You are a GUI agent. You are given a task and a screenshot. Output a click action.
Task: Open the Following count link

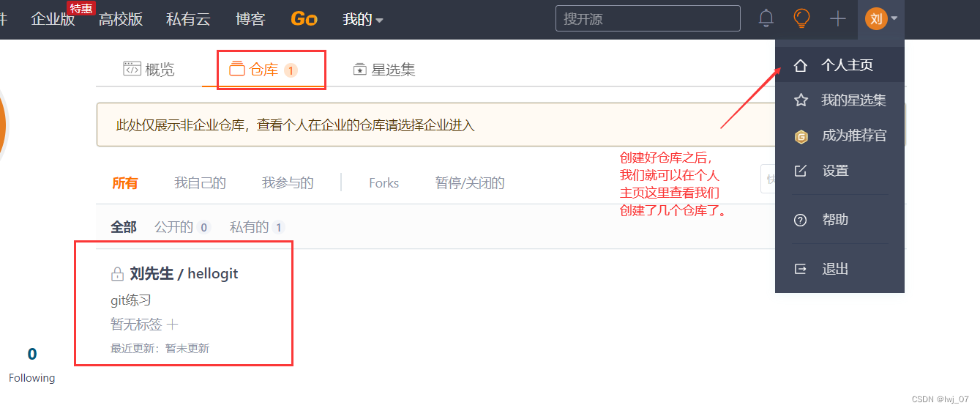31,364
